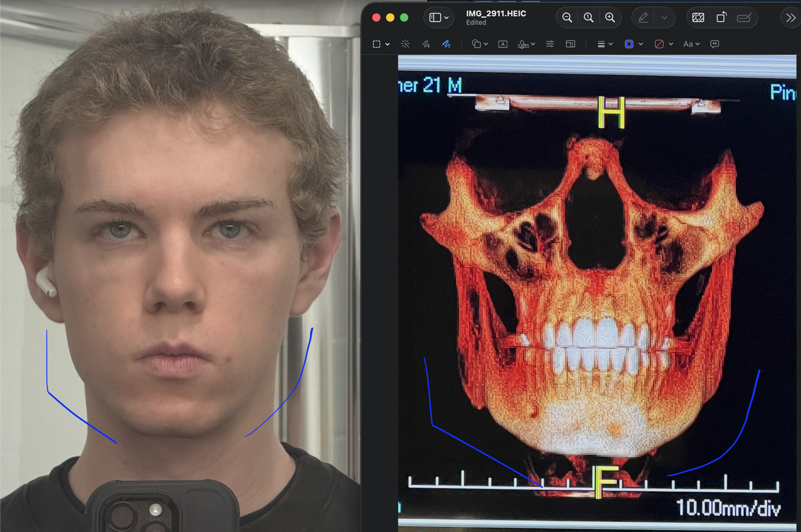Click the zoom in magnifier
Viewport: 801px width, 532px height.
tap(610, 17)
